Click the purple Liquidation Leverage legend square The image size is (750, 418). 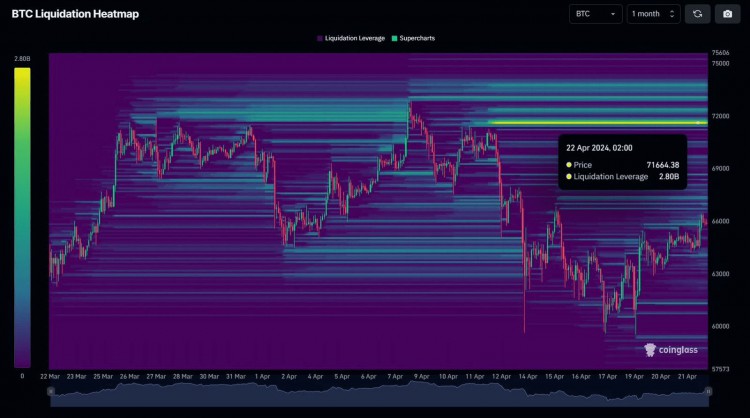320,38
